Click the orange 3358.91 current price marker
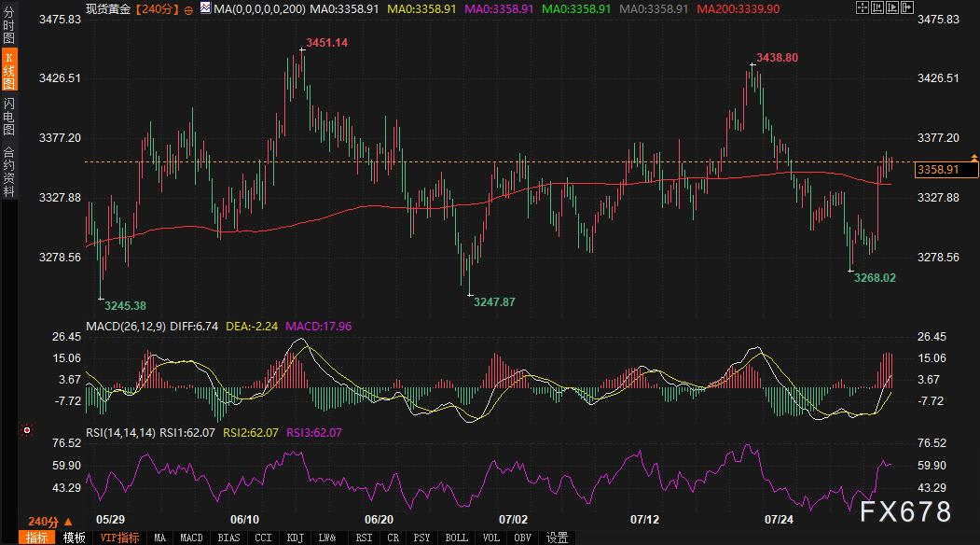 tap(945, 169)
